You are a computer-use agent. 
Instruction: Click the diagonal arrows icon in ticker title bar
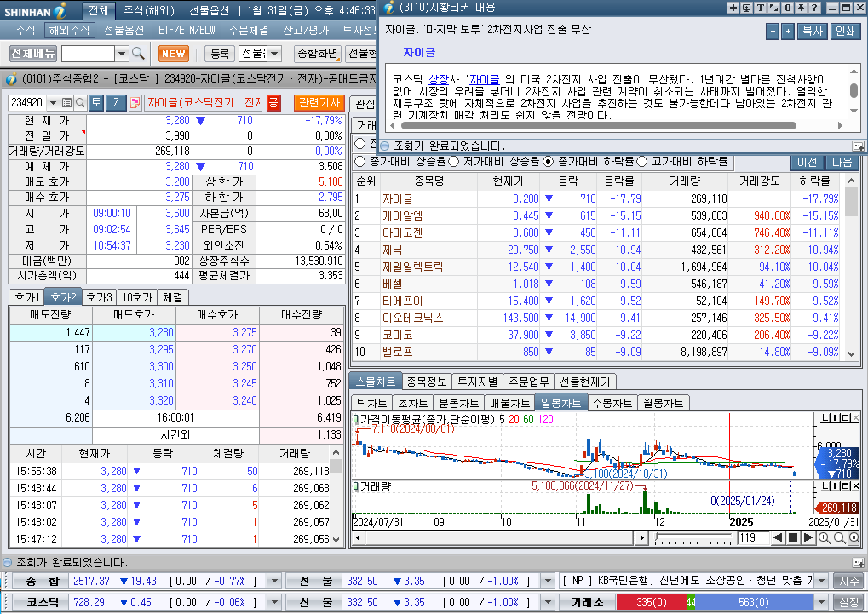pos(773,8)
